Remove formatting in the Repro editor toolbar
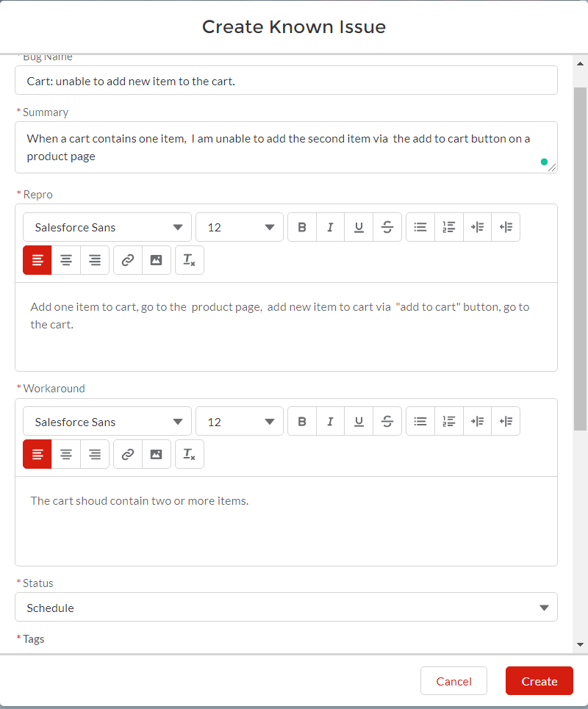 [x=189, y=260]
